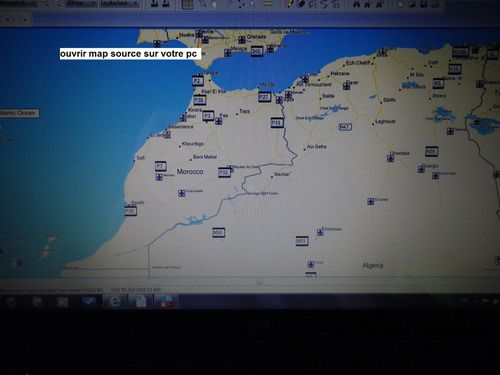
Task: Click the P16 road marker near border
Action: click(x=277, y=123)
